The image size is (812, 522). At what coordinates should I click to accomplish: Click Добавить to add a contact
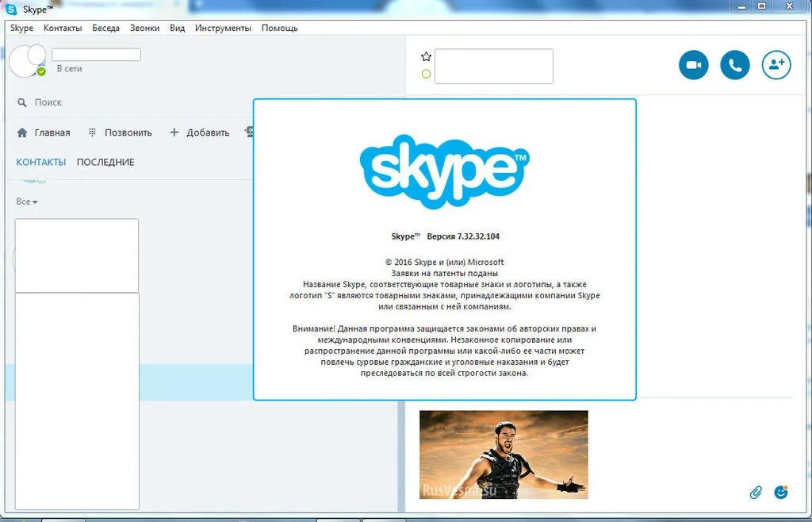pyautogui.click(x=197, y=132)
